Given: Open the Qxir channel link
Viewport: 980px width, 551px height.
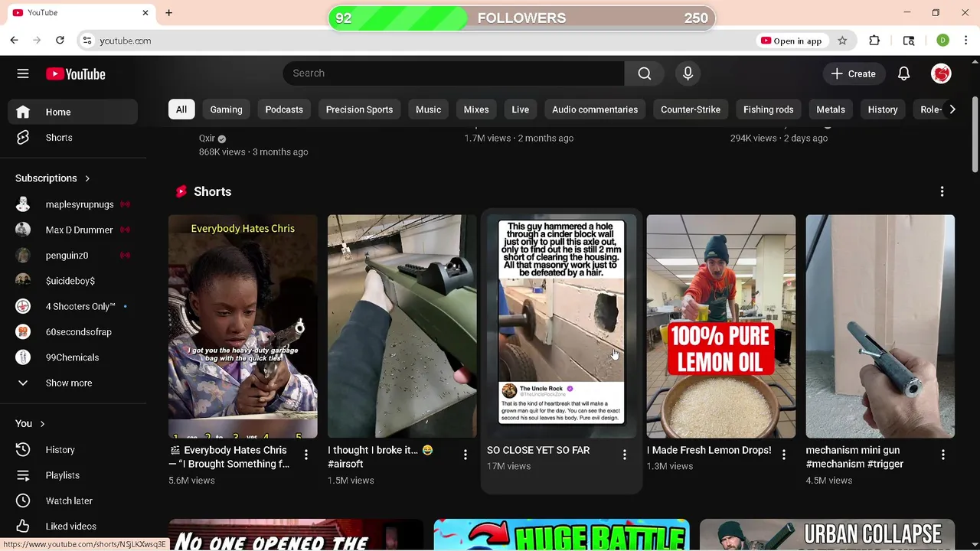Looking at the screenshot, I should pyautogui.click(x=207, y=139).
